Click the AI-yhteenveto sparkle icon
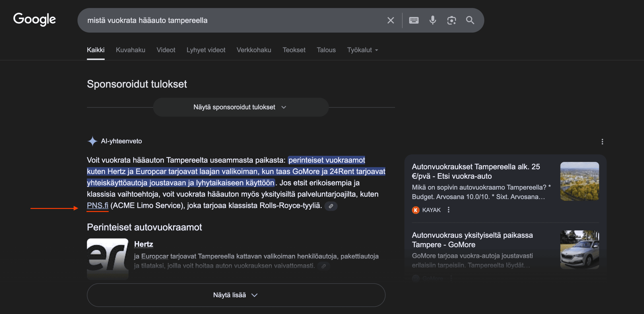Viewport: 644px width, 314px height. tap(93, 141)
